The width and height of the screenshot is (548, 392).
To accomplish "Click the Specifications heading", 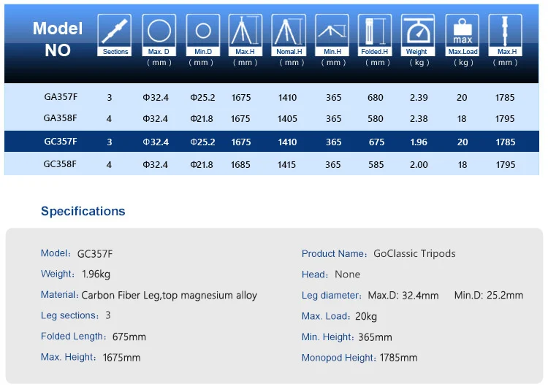I will (83, 211).
